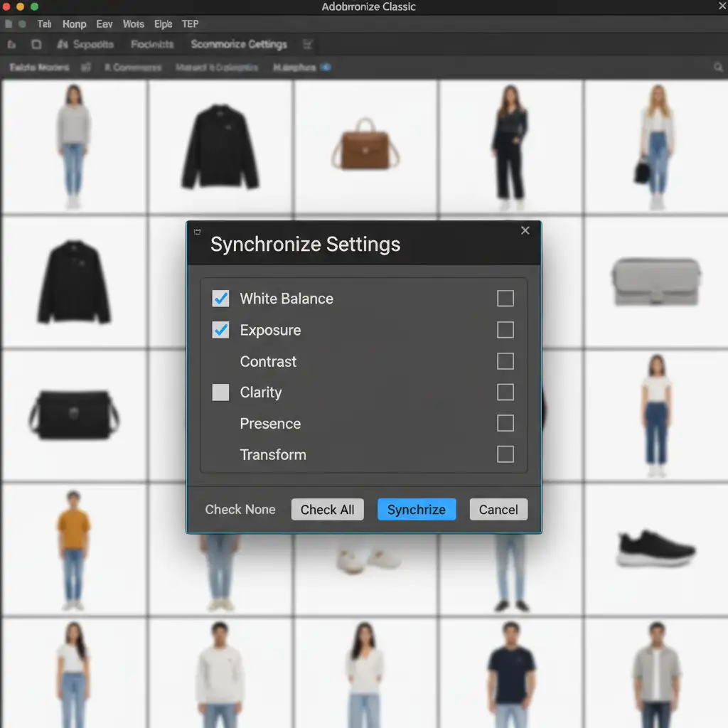The image size is (728, 728).
Task: Uncheck the Exposure checkbox
Action: 221,330
